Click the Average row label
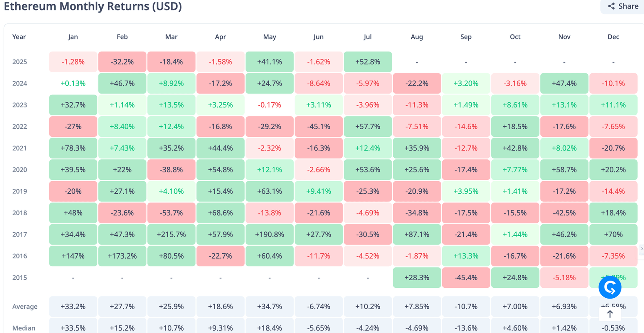 25,307
